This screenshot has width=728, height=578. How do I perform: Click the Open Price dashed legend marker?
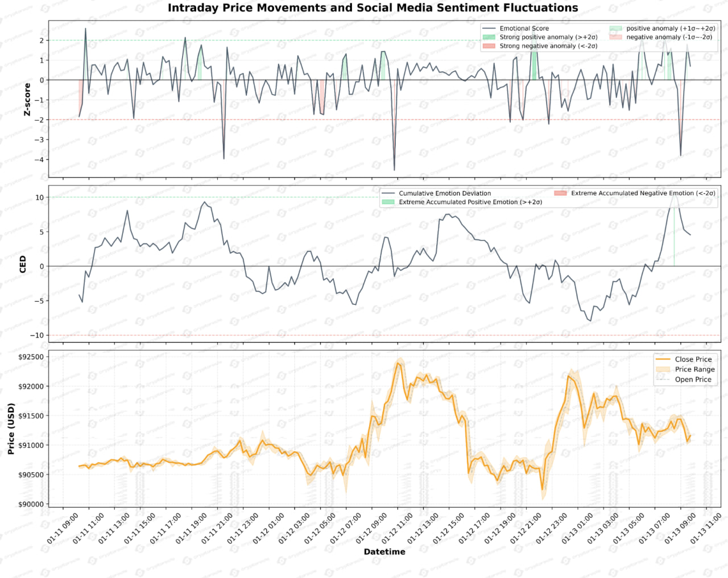click(663, 379)
